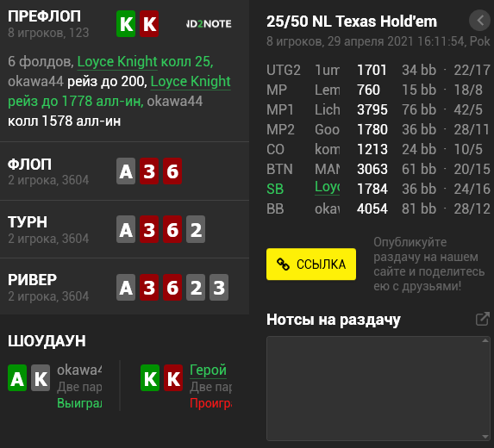Click the river 2 card

tap(196, 288)
